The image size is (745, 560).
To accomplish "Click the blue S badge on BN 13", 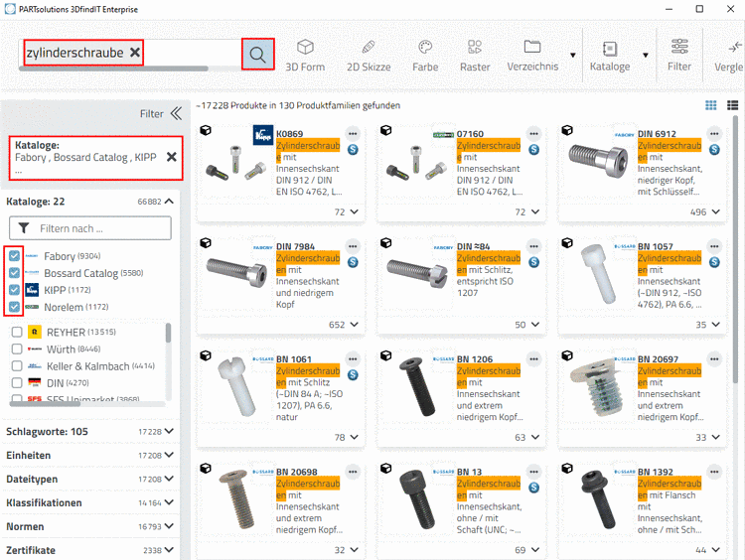I will 533,488.
